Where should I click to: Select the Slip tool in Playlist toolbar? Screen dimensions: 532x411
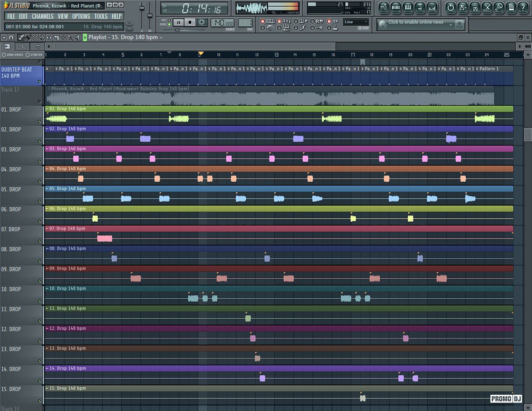(49, 37)
